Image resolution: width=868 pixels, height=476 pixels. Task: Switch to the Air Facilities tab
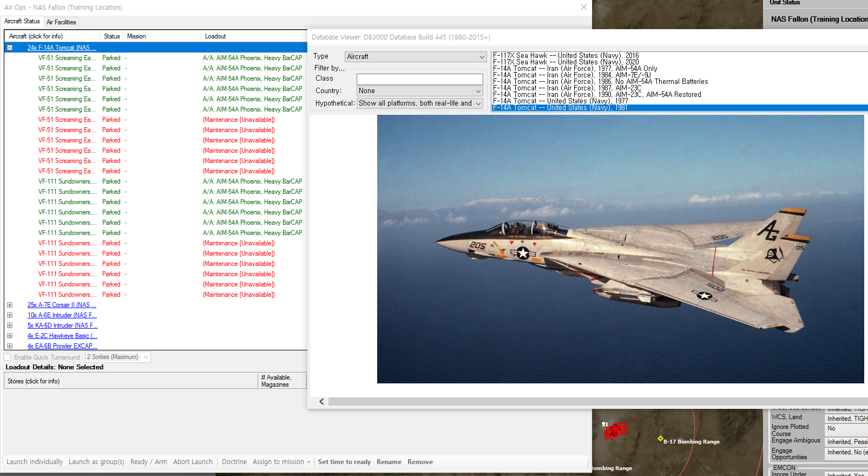coord(61,22)
